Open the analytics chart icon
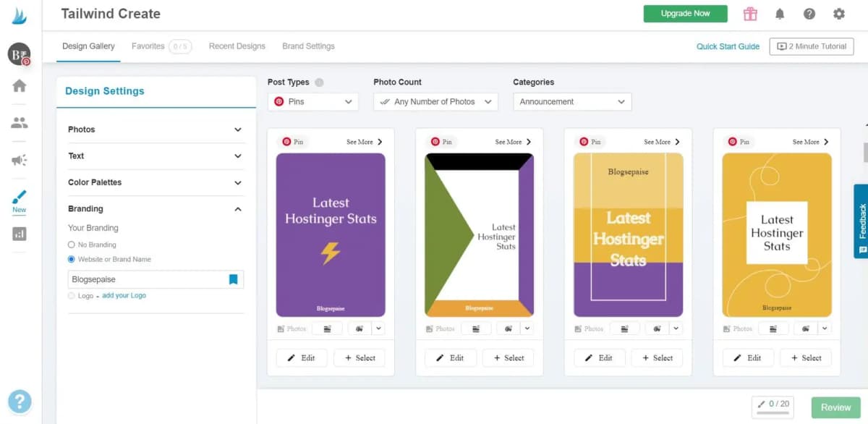Image resolution: width=868 pixels, height=424 pixels. pyautogui.click(x=20, y=234)
